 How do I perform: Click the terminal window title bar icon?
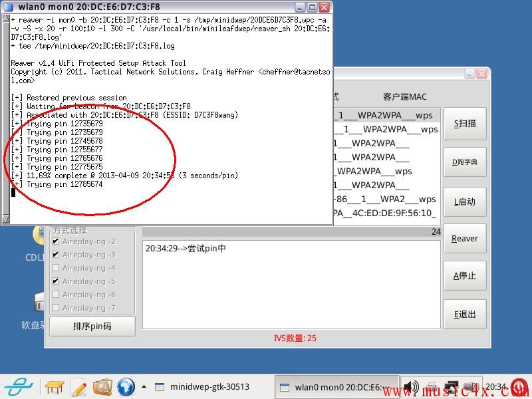(8, 7)
